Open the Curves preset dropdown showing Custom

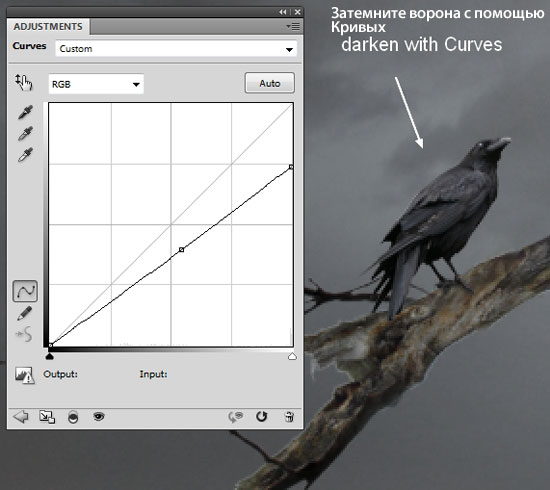[176, 49]
